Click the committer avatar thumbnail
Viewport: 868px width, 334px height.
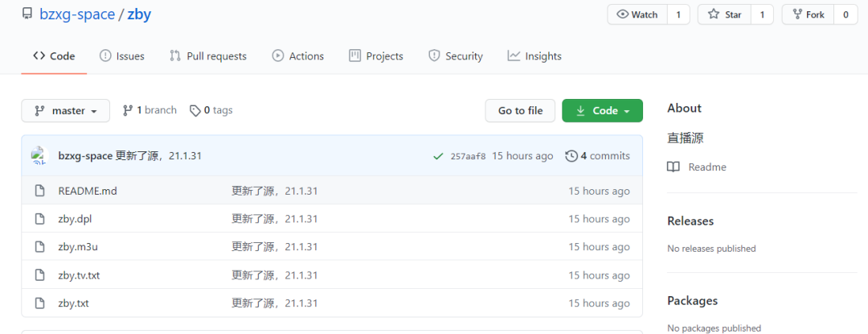40,156
